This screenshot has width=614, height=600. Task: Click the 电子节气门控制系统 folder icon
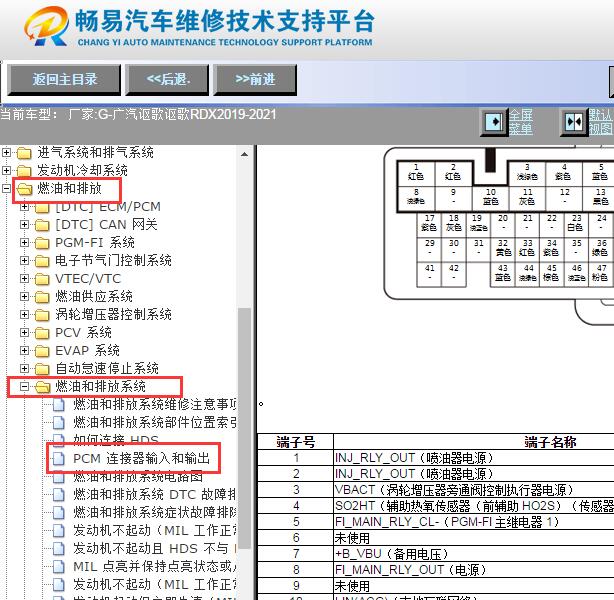(x=42, y=261)
